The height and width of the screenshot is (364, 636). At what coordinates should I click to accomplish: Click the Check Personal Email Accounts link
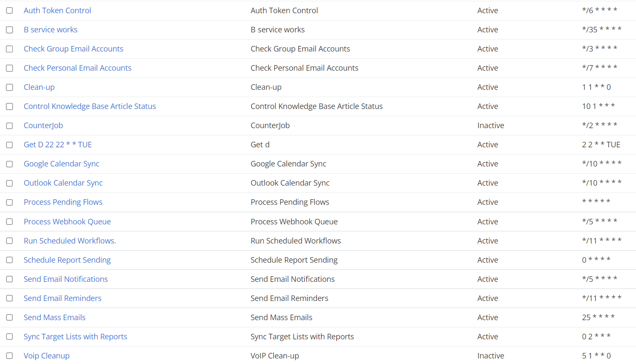click(78, 68)
